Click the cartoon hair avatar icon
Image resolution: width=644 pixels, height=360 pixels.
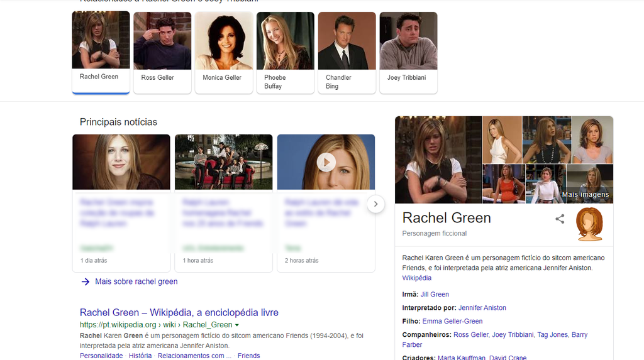pyautogui.click(x=589, y=224)
